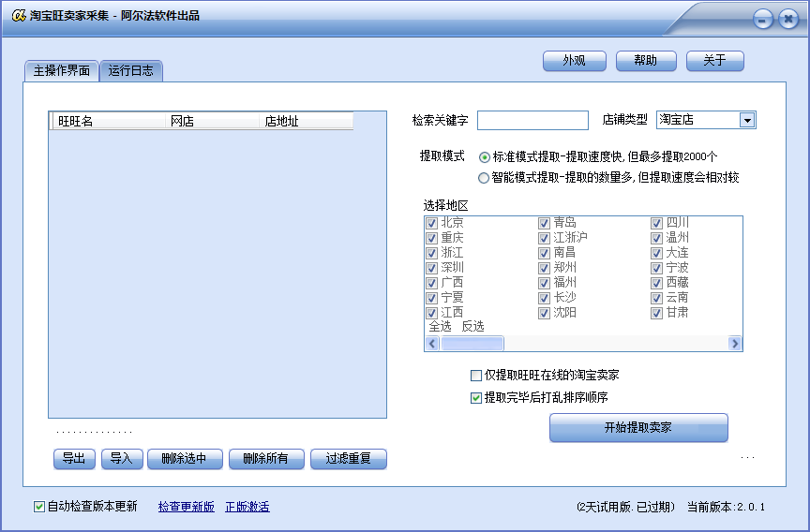Image resolution: width=810 pixels, height=532 pixels.
Task: Open 帮助 help button
Action: point(646,61)
